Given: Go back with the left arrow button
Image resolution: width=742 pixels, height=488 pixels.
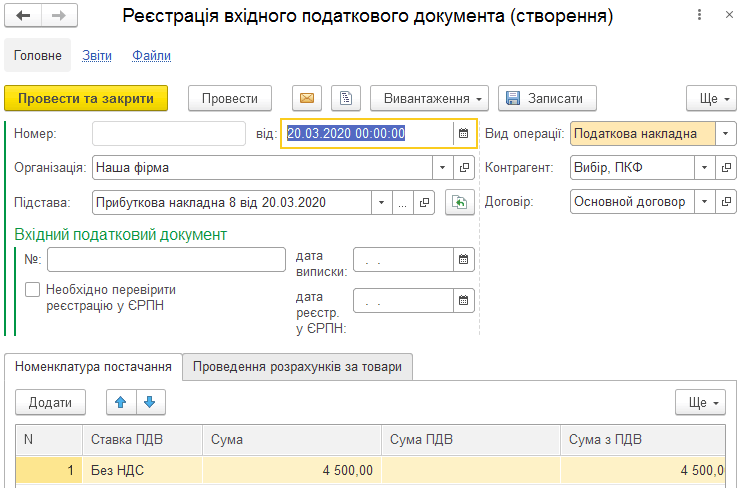Looking at the screenshot, I should [23, 16].
